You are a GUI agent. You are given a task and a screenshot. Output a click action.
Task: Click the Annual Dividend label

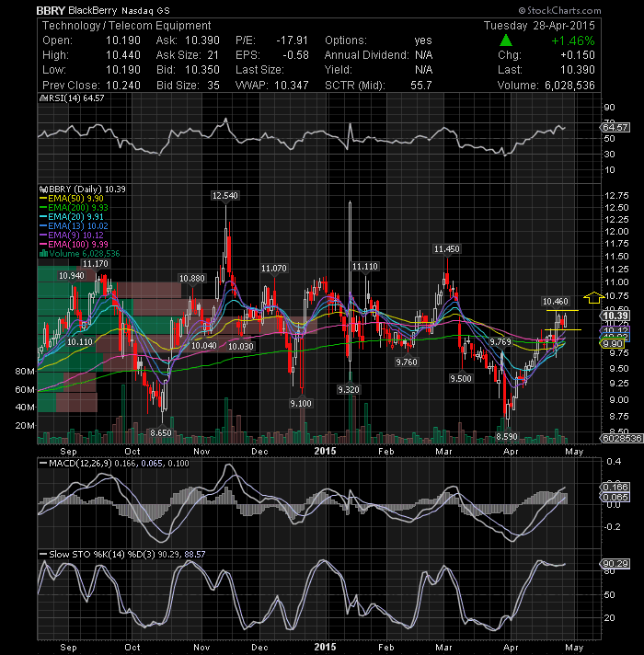[x=367, y=55]
